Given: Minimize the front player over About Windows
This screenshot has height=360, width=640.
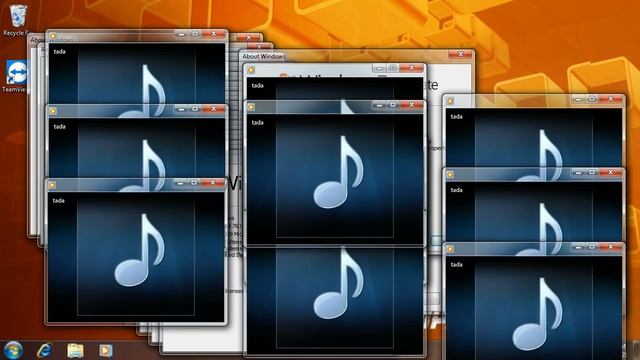Looking at the screenshot, I should pyautogui.click(x=379, y=106).
